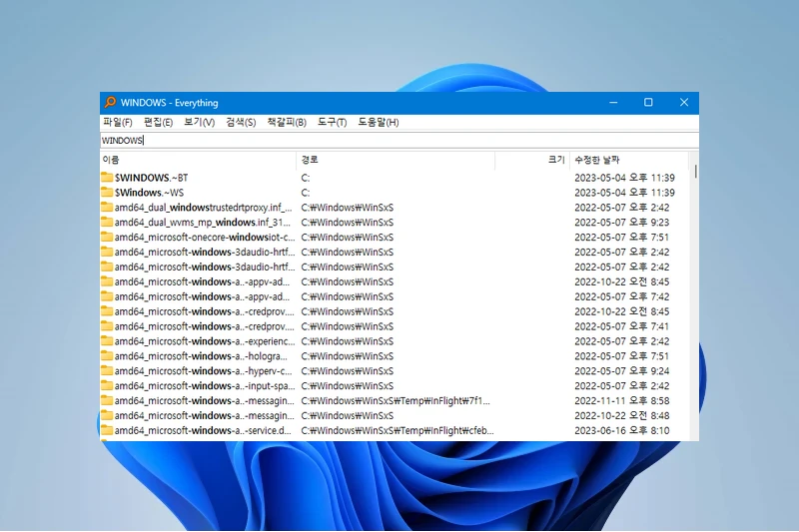Select amd64_microsoft-windows-a..-hyperv-c... entry
799x532 pixels.
click(x=204, y=371)
